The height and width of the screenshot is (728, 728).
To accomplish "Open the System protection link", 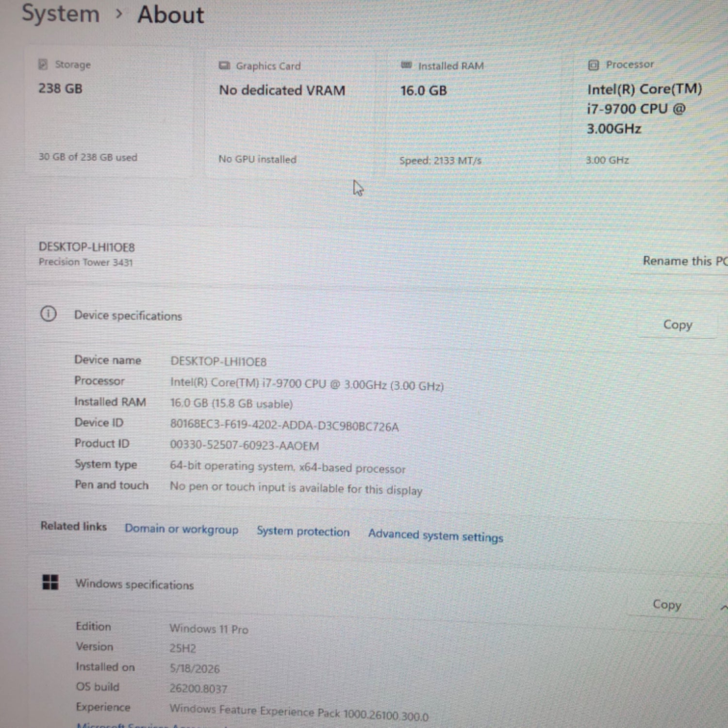I will pos(303,531).
